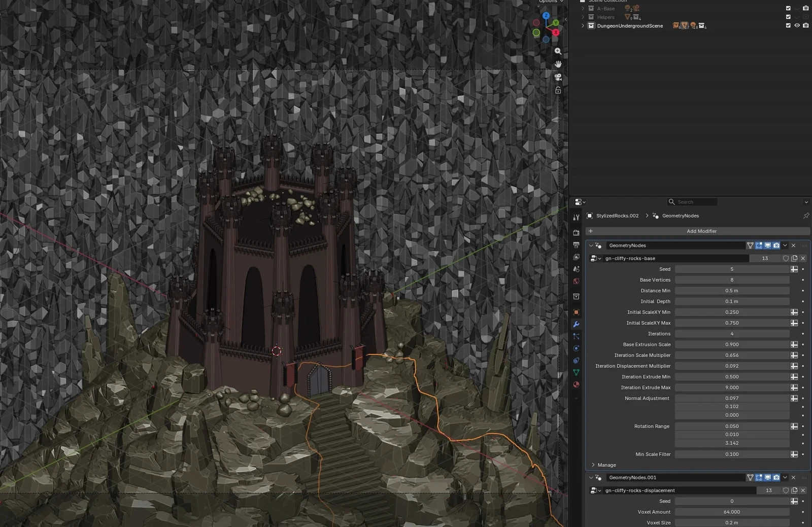Click the properties Search field
Viewport: 812px width, 527px height.
click(692, 202)
